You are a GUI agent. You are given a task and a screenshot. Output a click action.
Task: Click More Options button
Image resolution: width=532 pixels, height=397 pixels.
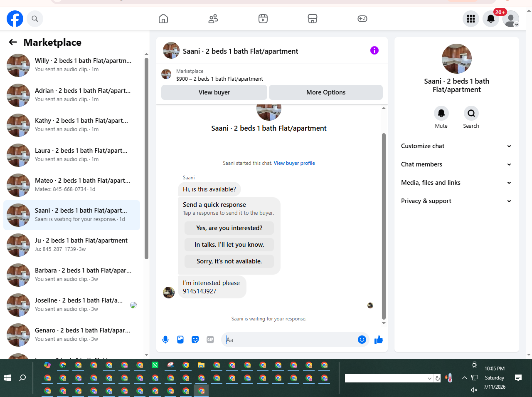point(326,92)
